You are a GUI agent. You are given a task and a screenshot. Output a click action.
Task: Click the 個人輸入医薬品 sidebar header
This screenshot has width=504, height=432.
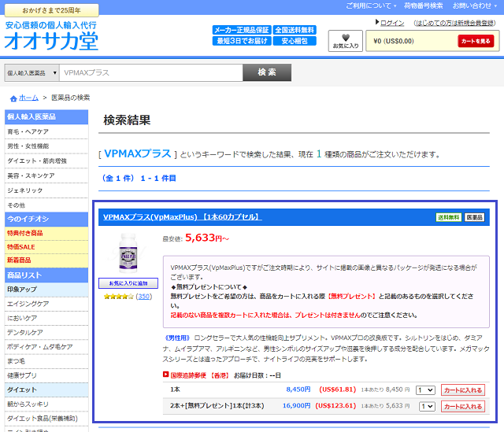click(46, 117)
